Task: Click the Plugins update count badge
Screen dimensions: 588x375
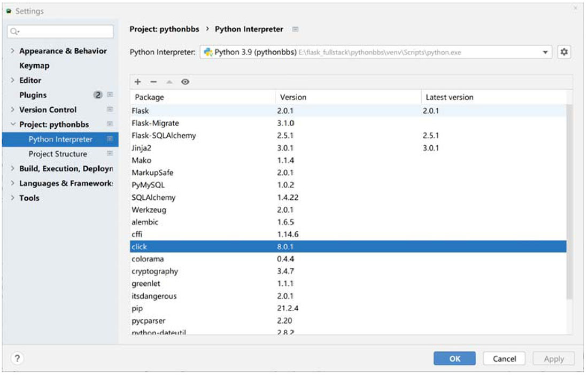Action: (98, 95)
